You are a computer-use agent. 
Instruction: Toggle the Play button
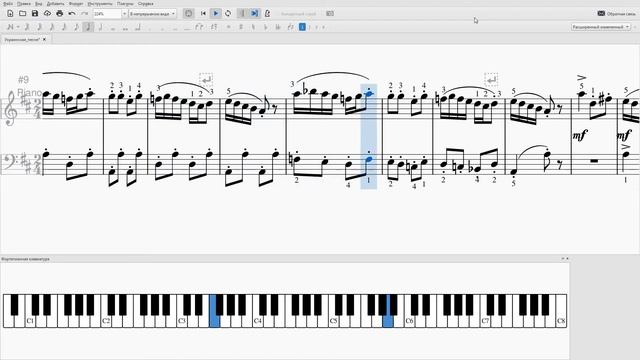[x=216, y=13]
